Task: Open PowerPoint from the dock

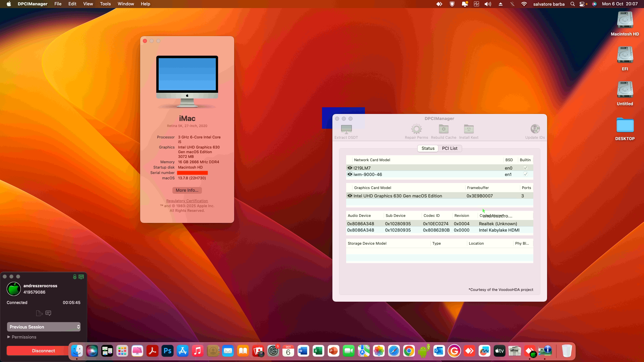Action: point(333,351)
